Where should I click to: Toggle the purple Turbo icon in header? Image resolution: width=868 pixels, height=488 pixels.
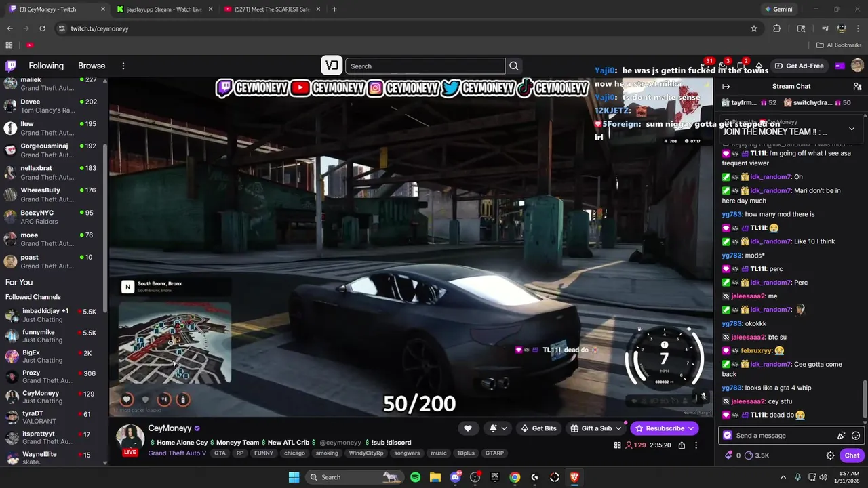click(x=840, y=66)
